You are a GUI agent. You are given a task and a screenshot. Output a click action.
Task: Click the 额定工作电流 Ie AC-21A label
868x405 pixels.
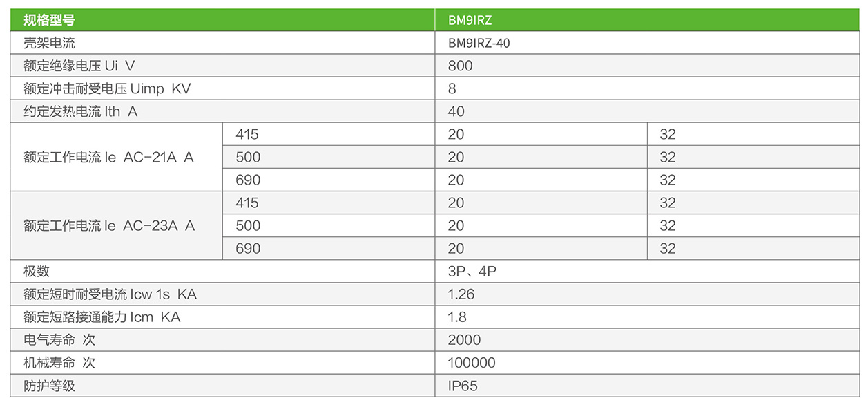pos(108,157)
